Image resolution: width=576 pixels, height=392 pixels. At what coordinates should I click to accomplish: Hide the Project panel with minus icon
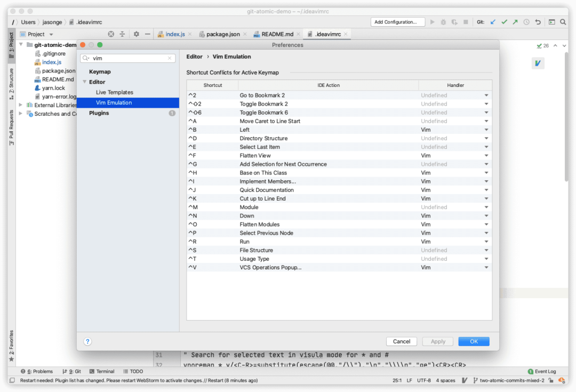[147, 34]
